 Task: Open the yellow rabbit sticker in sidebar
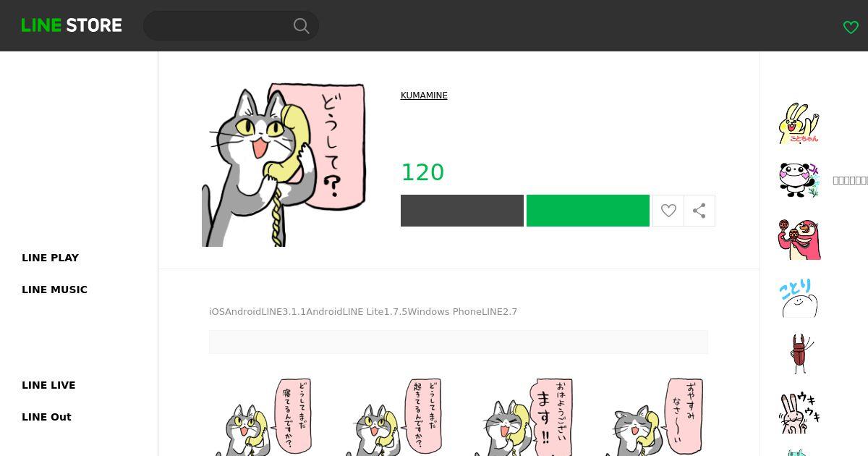pos(799,123)
